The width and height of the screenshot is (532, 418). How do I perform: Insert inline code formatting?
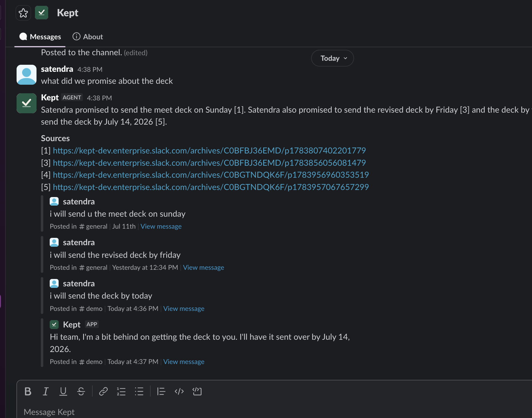pos(179,391)
